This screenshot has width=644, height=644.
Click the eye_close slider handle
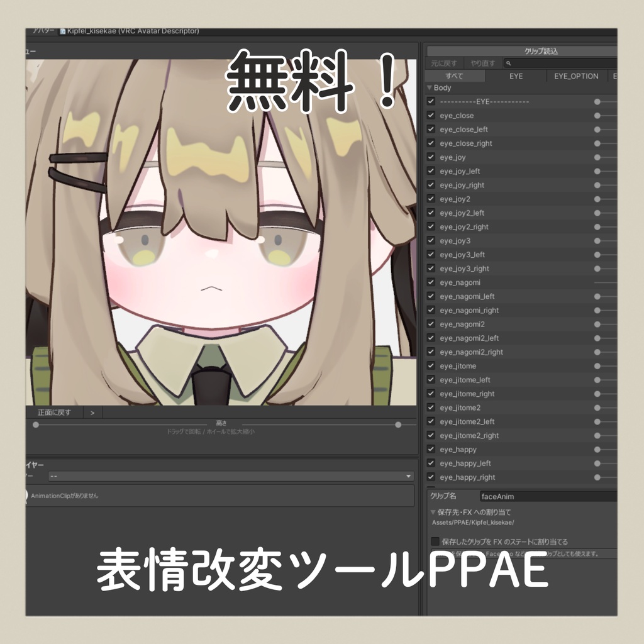[597, 116]
